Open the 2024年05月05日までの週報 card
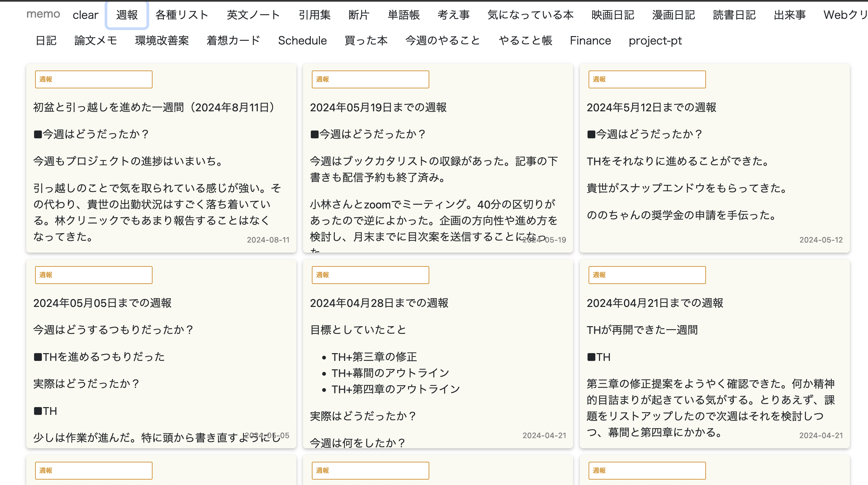868x485 pixels. coord(102,303)
